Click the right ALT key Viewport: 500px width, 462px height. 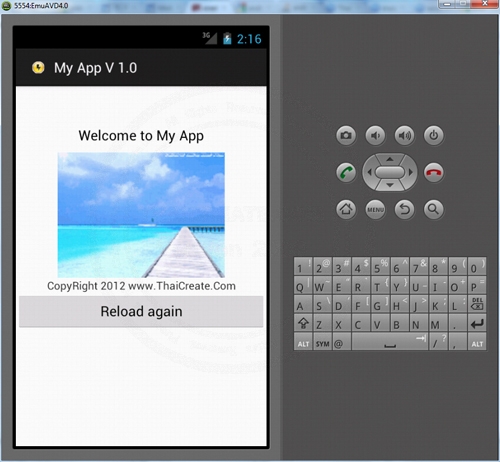pyautogui.click(x=477, y=343)
